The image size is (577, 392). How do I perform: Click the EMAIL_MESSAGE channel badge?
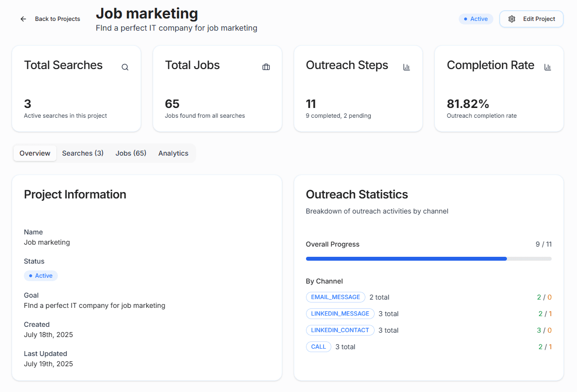[336, 297]
